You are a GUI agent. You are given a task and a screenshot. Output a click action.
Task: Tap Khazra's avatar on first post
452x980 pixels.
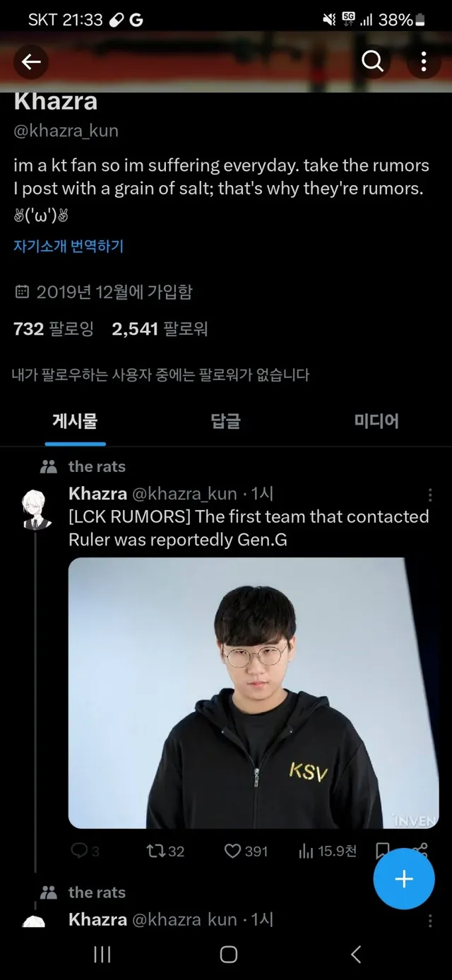[35, 509]
